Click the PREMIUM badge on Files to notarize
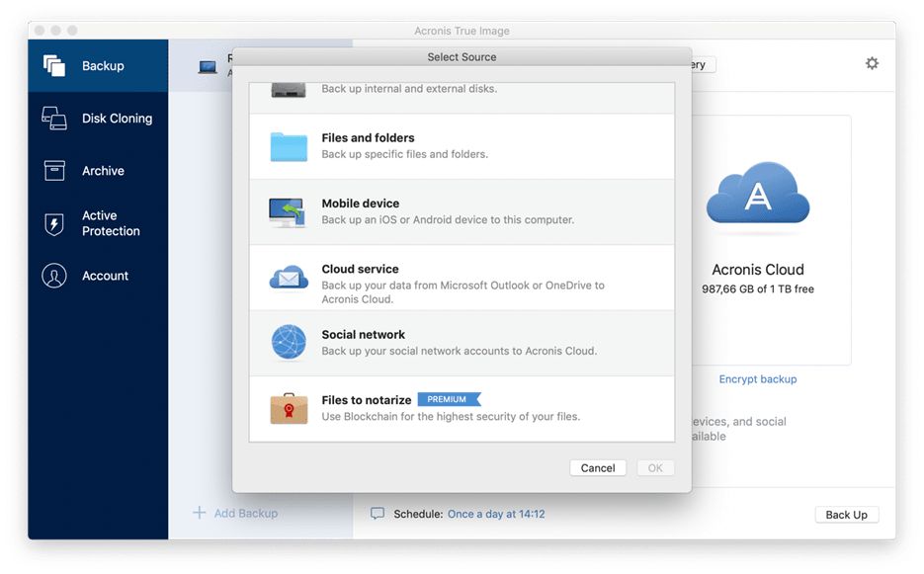Viewport: 924px width, 574px height. tap(449, 399)
